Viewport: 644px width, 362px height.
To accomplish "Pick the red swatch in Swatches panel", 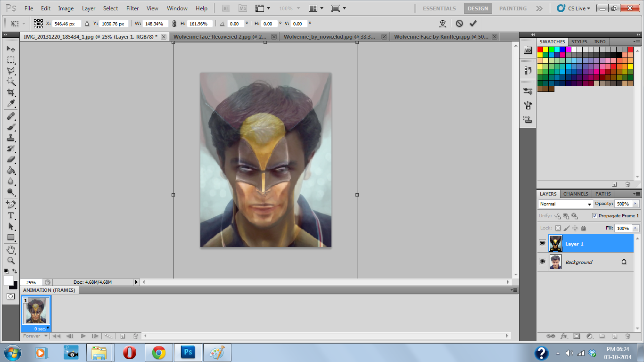I will 540,49.
